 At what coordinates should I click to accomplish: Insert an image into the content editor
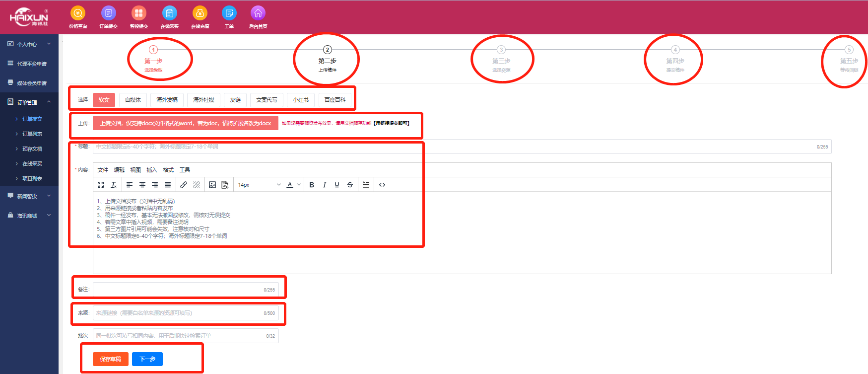pyautogui.click(x=212, y=185)
